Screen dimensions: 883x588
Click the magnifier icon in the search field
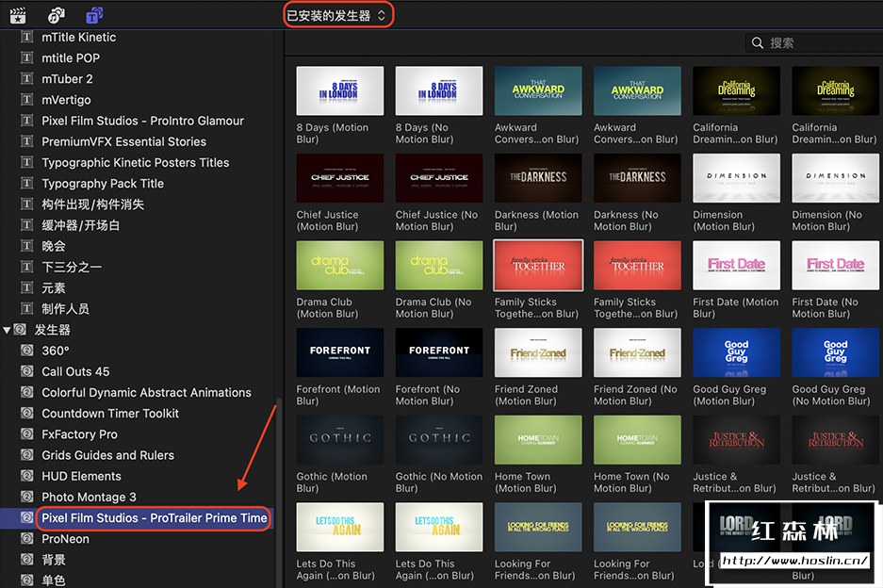[758, 42]
